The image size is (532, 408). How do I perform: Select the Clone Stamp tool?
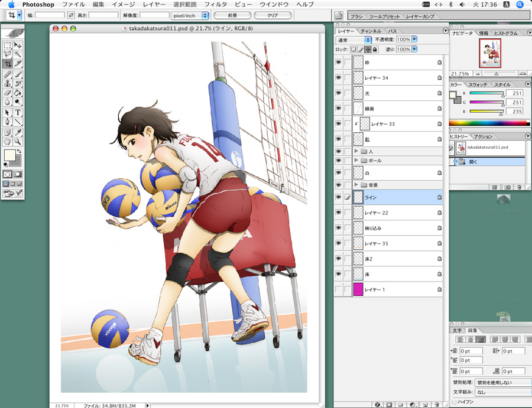(x=8, y=83)
